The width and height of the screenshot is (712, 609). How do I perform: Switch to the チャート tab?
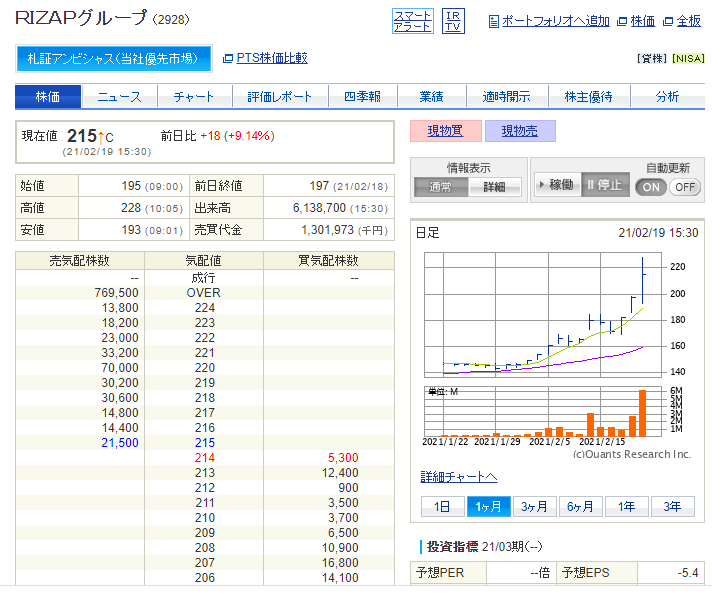pyautogui.click(x=195, y=97)
